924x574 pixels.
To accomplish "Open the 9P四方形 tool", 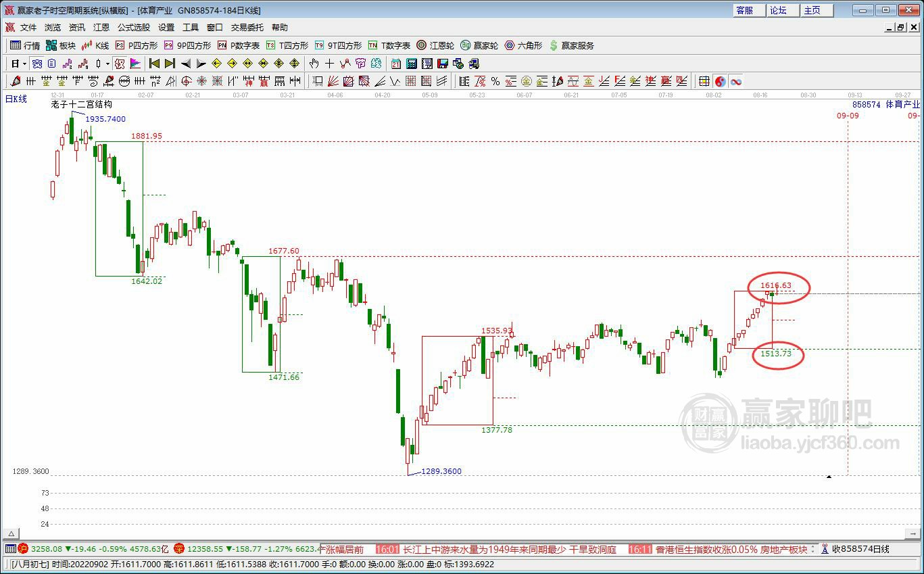I will pos(187,45).
